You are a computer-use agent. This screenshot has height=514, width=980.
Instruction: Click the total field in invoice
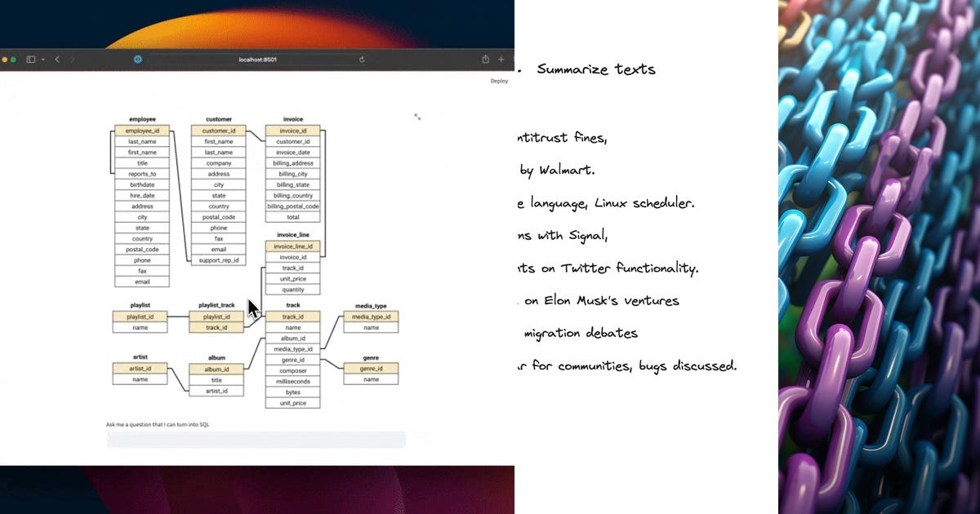[x=292, y=217]
